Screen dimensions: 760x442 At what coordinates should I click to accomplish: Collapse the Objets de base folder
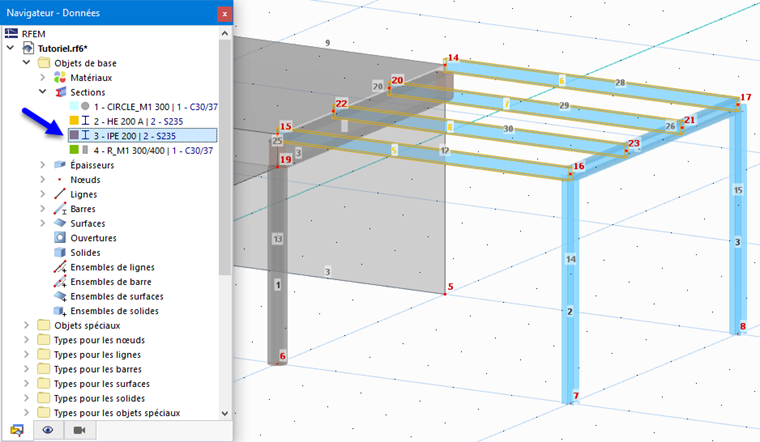(x=27, y=63)
